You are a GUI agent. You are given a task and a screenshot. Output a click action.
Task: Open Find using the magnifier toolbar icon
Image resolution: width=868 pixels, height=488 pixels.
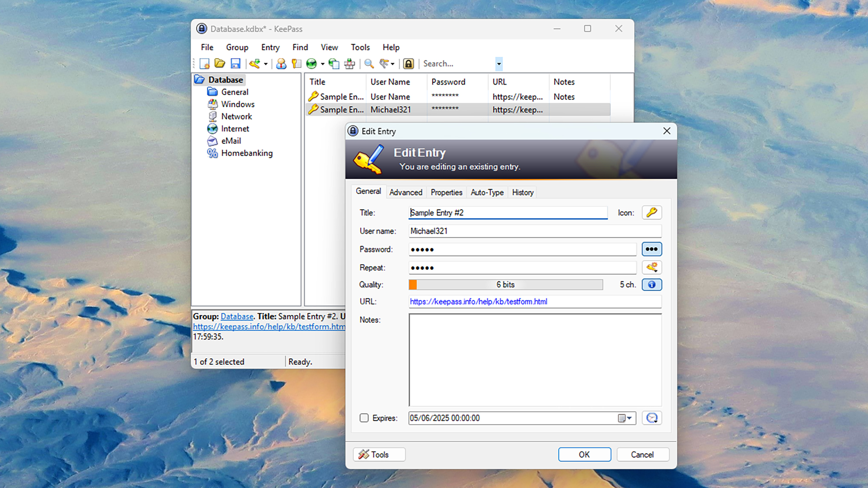click(x=368, y=64)
